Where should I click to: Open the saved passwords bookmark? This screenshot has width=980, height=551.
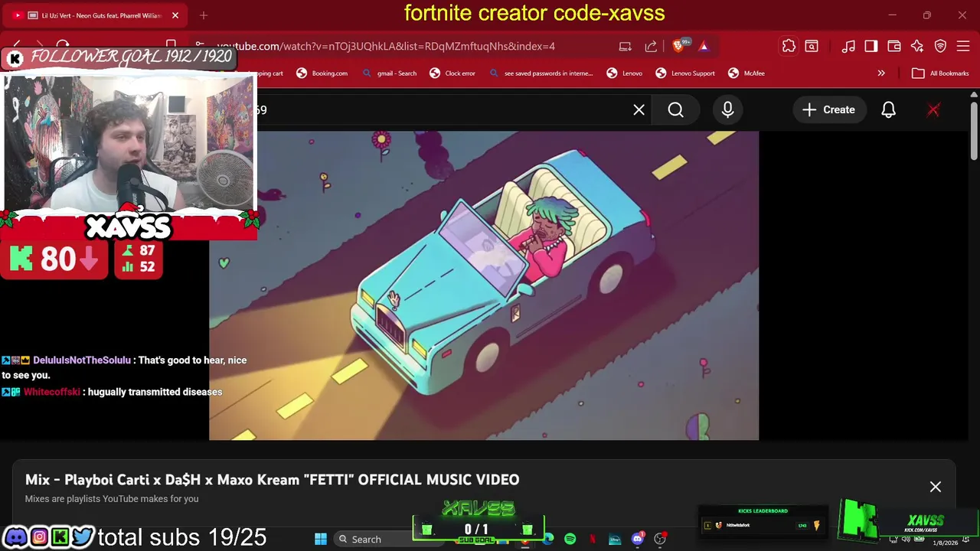tap(541, 73)
